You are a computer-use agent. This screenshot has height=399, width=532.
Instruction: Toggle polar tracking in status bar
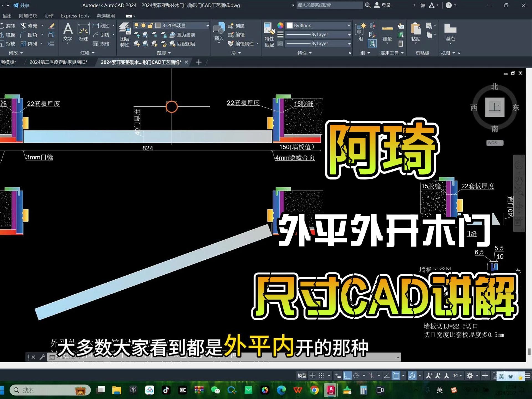[x=356, y=376]
